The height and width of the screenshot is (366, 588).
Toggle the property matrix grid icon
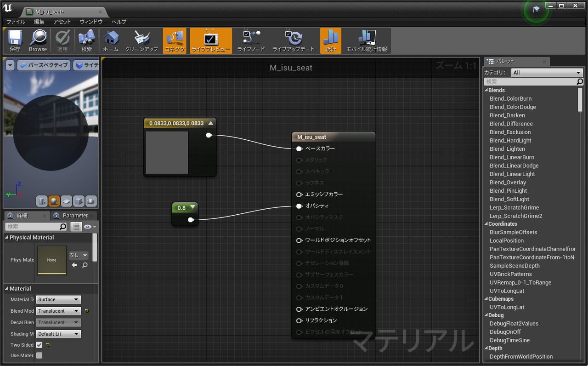pos(76,227)
